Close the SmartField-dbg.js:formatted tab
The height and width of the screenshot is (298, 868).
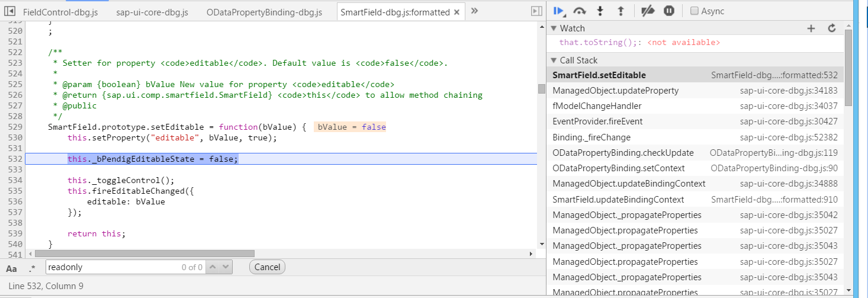point(457,12)
